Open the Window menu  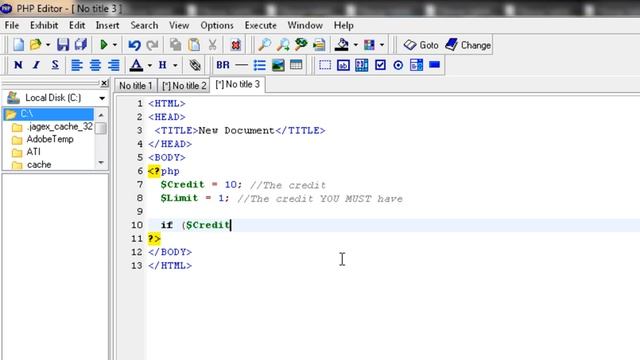pyautogui.click(x=305, y=25)
